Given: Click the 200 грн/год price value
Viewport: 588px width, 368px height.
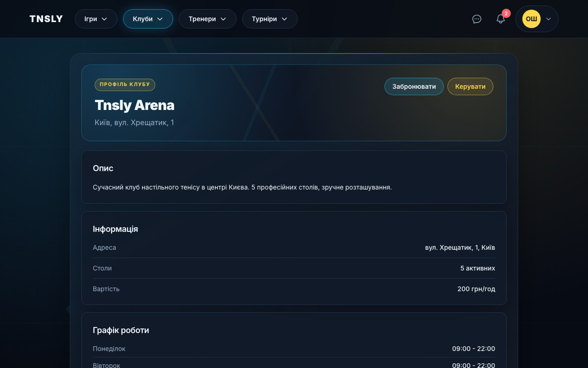Looking at the screenshot, I should pyautogui.click(x=476, y=289).
